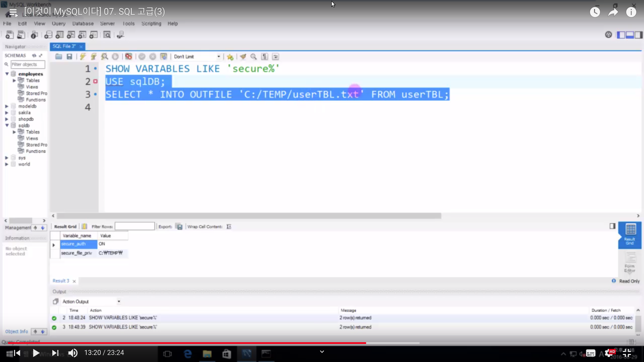The width and height of the screenshot is (644, 362).
Task: Open find panel magnifier icon in editor toolbar
Action: coord(254,57)
